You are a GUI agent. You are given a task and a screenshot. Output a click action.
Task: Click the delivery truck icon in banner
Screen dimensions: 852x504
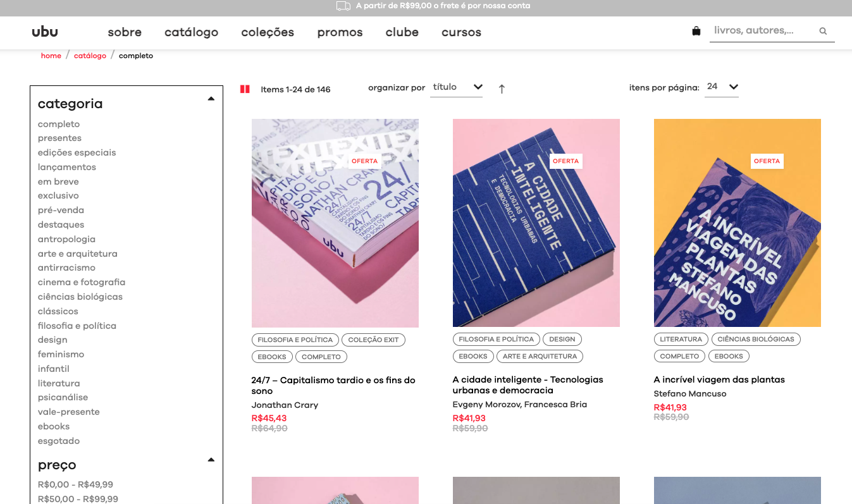pyautogui.click(x=343, y=6)
